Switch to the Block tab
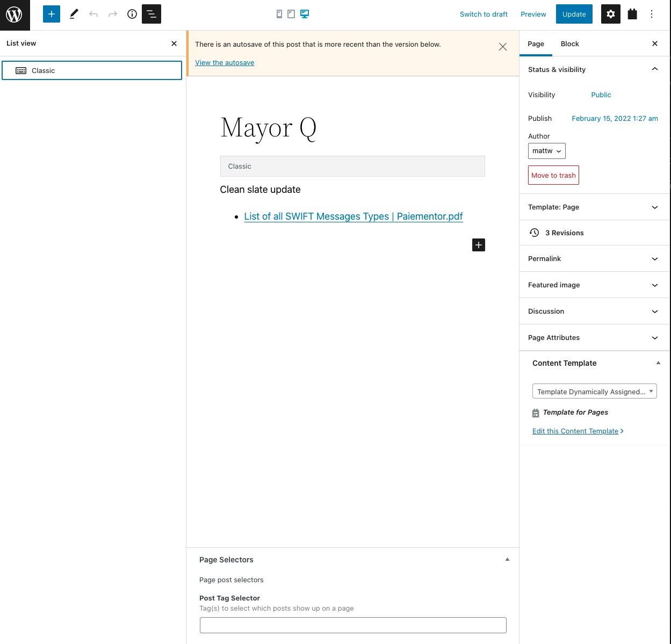The width and height of the screenshot is (671, 644). click(569, 44)
